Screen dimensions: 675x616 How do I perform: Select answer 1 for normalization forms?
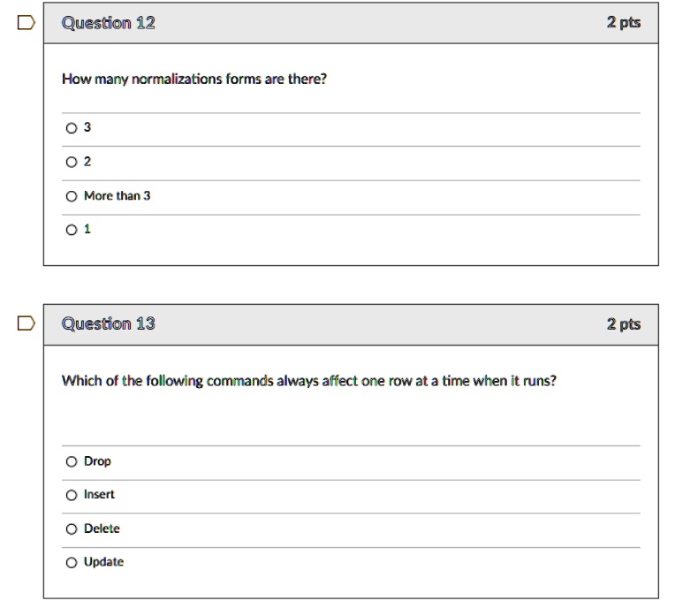(72, 230)
